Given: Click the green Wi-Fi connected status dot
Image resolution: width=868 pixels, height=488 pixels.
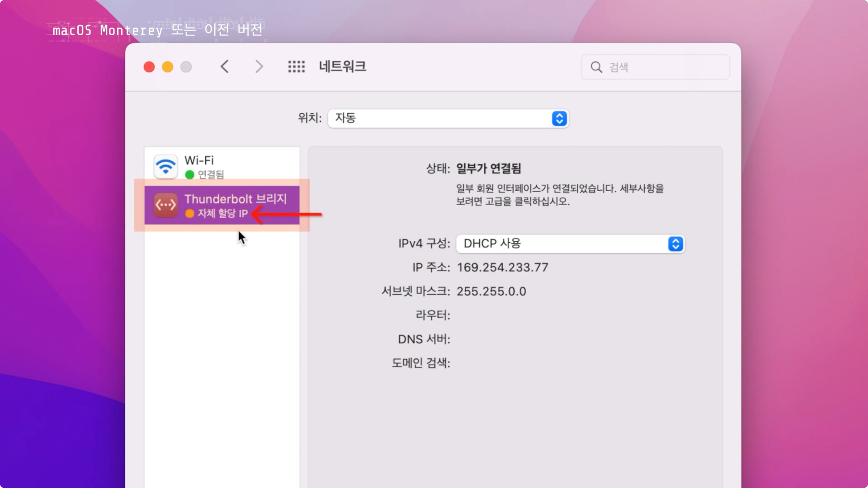Looking at the screenshot, I should pos(190,174).
